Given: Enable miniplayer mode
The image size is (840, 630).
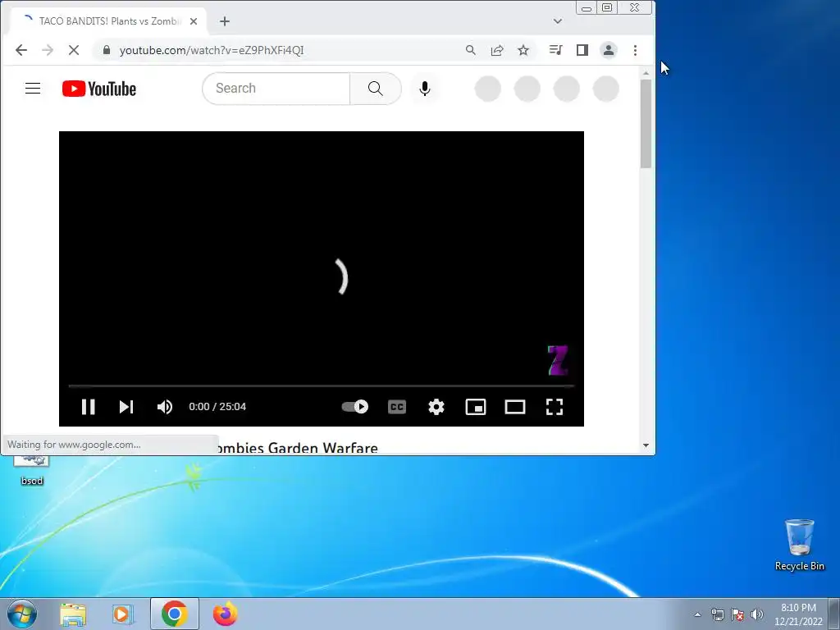Looking at the screenshot, I should 476,407.
